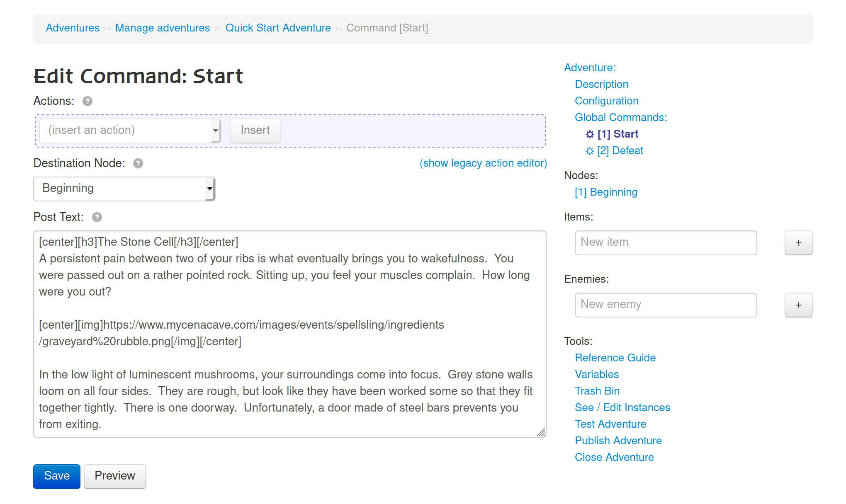Click the Post Text resize handle corner
Viewport: 846px width, 504px height.
(541, 432)
